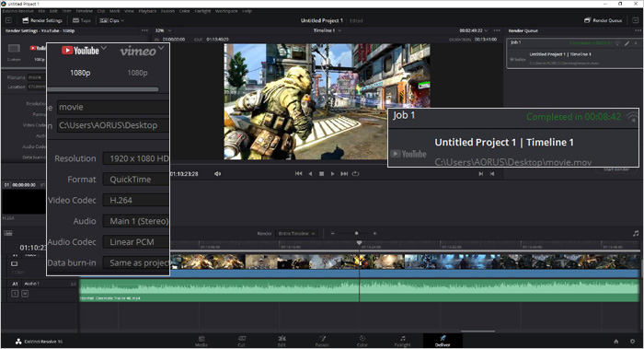Image resolution: width=644 pixels, height=349 pixels.
Task: Edit Job 1 with the pencil icon
Action: point(627,43)
